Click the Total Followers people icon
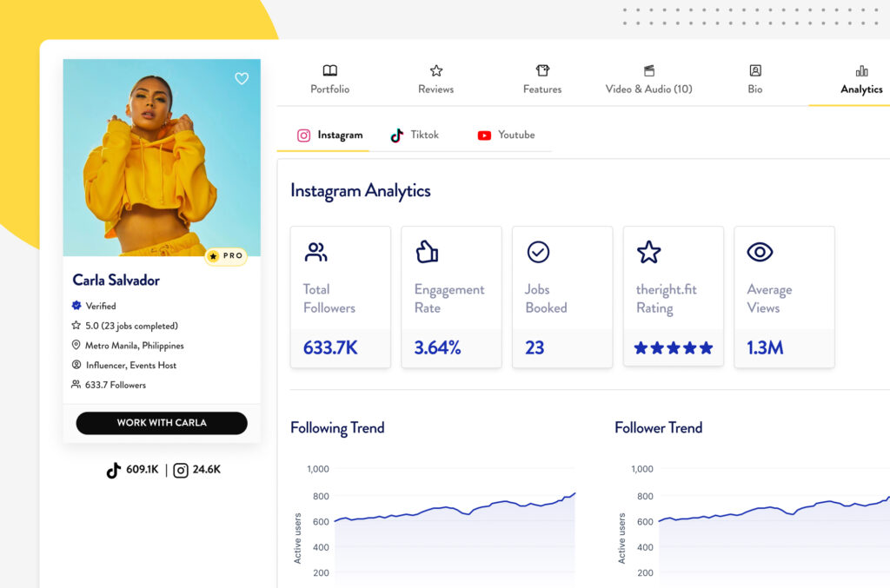This screenshot has height=588, width=890. click(x=315, y=253)
